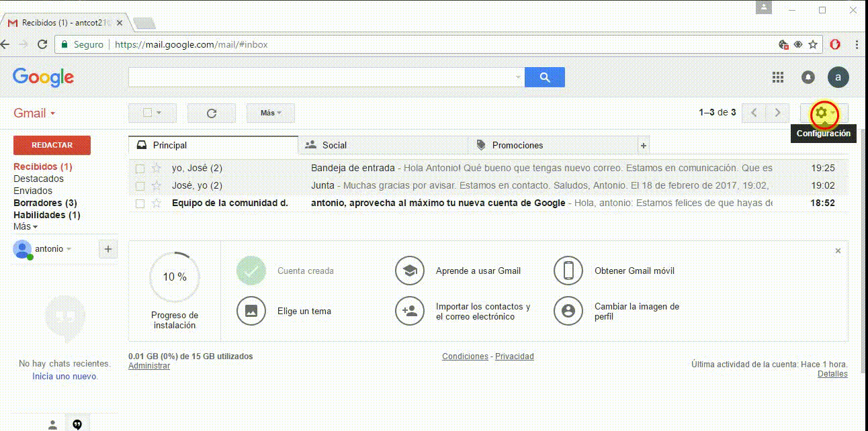Click the browser address bar URL
The height and width of the screenshot is (431, 868).
click(x=191, y=44)
